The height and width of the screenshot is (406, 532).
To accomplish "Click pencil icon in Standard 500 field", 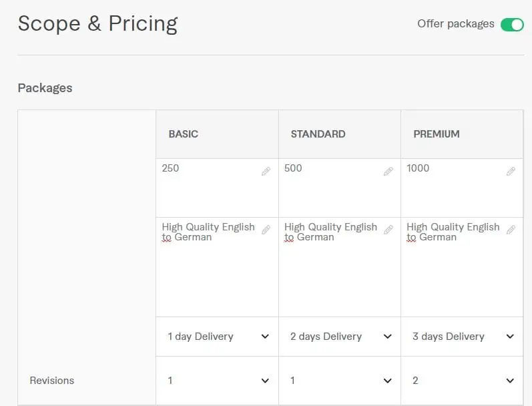I will (388, 172).
